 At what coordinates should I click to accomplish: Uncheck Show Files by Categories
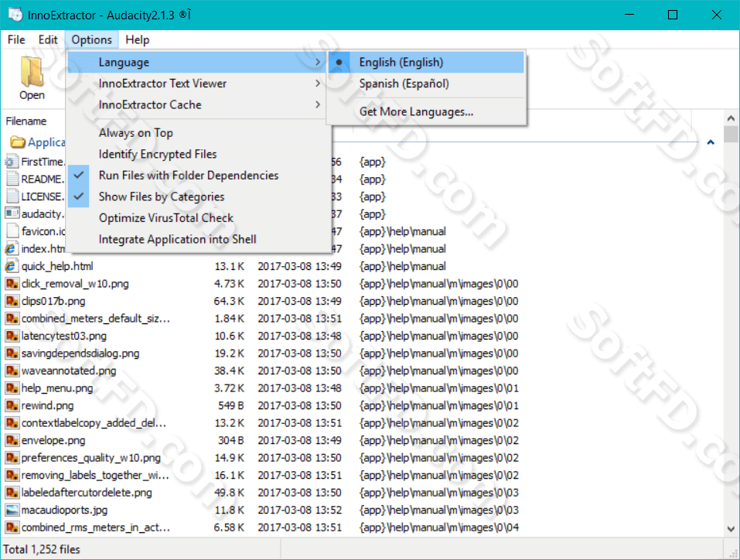point(199,197)
